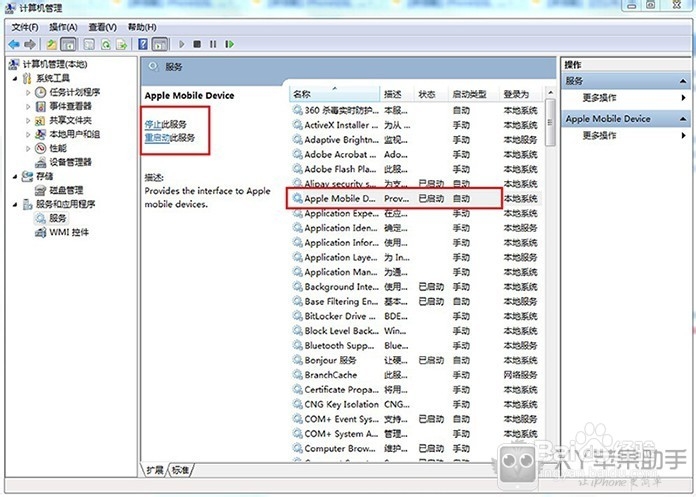Collapse the 存储 tree node
The image size is (696, 497).
[x=15, y=177]
